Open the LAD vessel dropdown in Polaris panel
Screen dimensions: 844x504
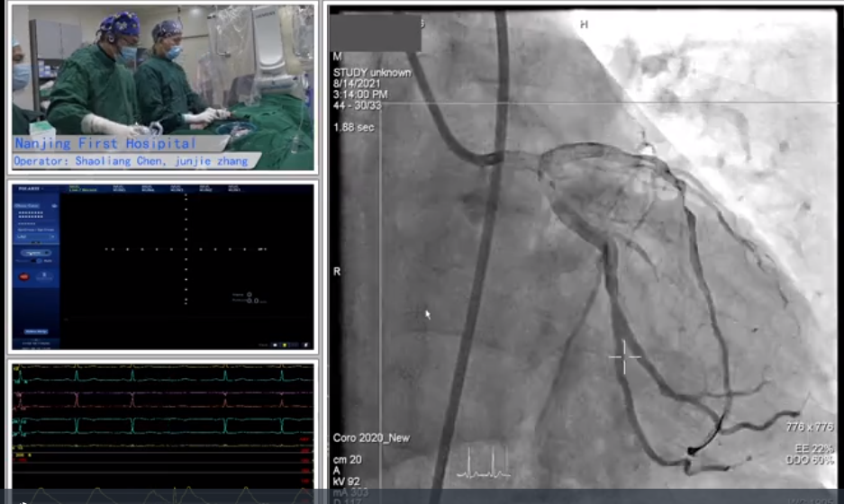(x=35, y=237)
